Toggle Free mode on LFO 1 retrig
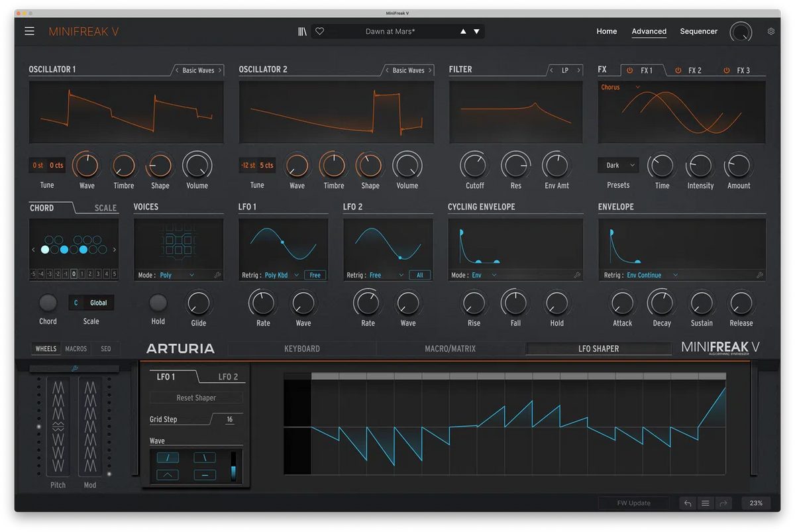The width and height of the screenshot is (795, 532). click(315, 274)
